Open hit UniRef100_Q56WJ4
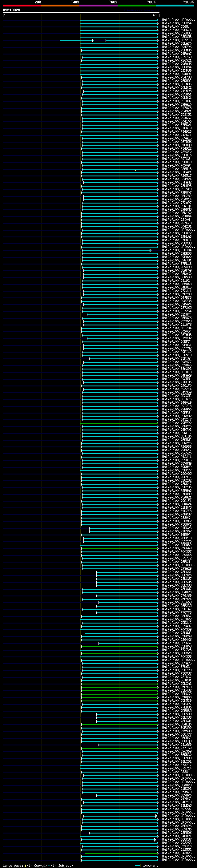 pos(177,26)
